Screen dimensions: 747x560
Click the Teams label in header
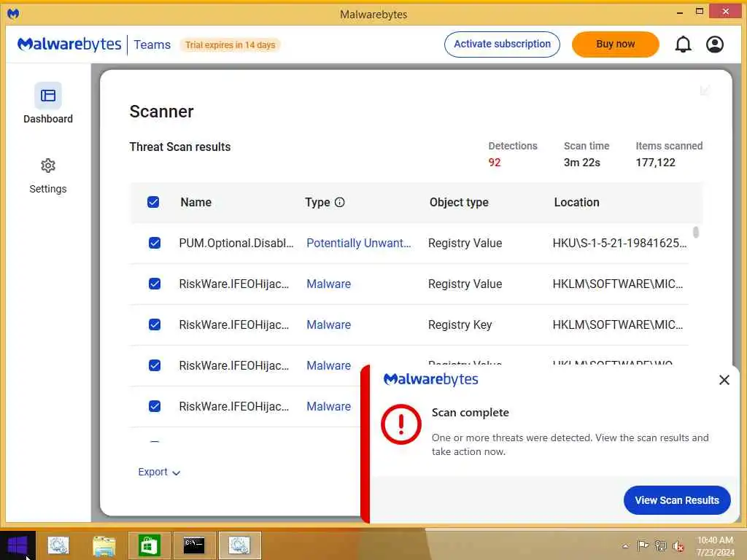point(152,44)
